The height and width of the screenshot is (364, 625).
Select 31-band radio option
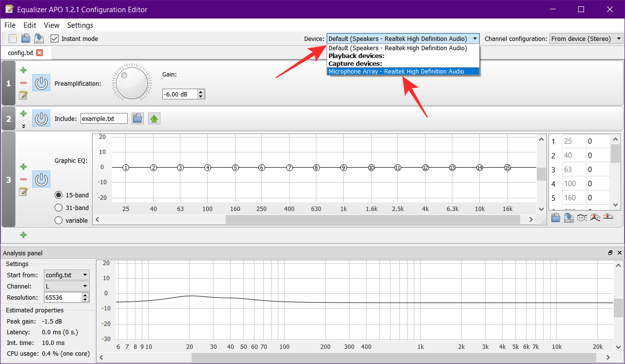click(x=59, y=208)
